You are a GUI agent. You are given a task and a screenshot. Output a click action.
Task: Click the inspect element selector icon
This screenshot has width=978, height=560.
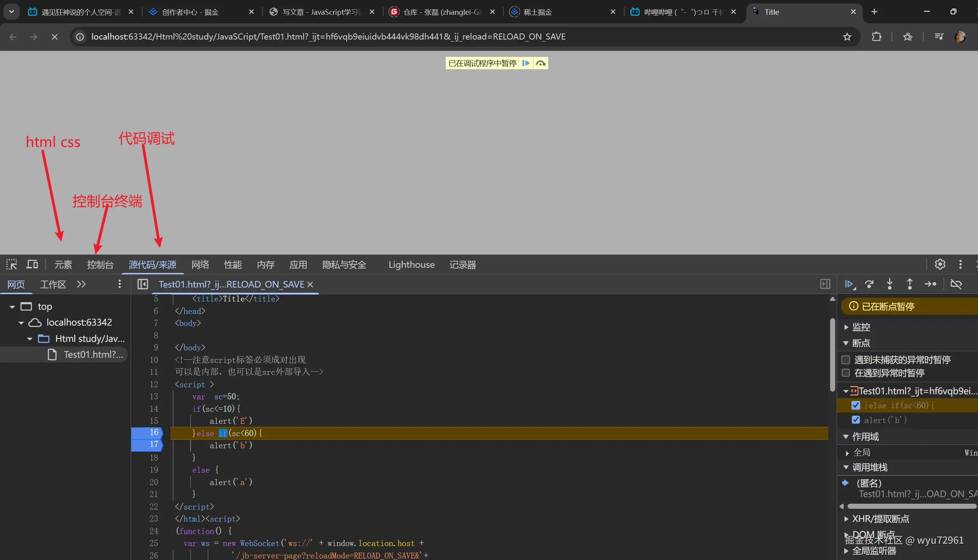coord(12,265)
